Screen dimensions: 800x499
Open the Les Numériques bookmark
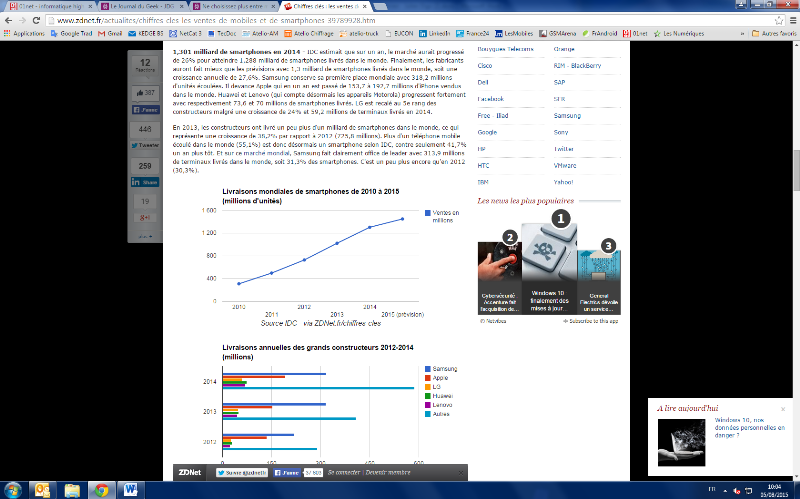pos(679,33)
